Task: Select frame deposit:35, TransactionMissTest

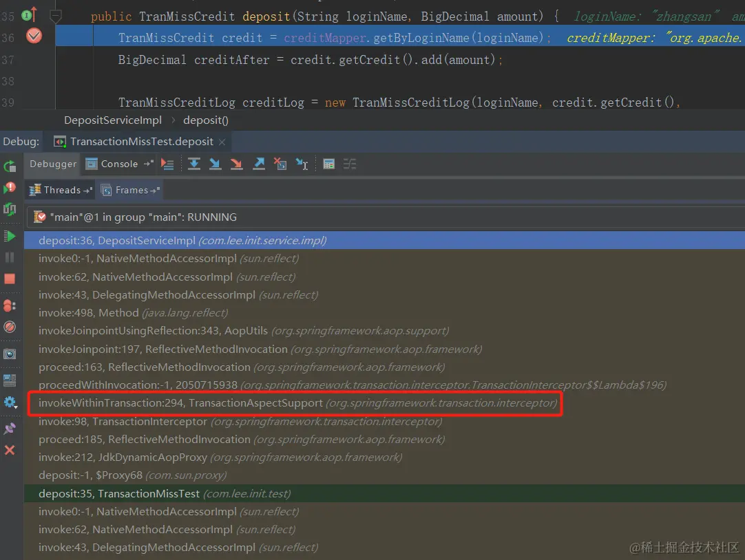Action: click(x=384, y=493)
